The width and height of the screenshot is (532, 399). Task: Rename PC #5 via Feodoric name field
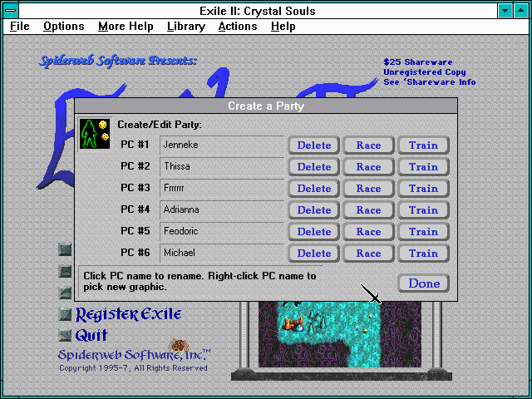pos(222,231)
